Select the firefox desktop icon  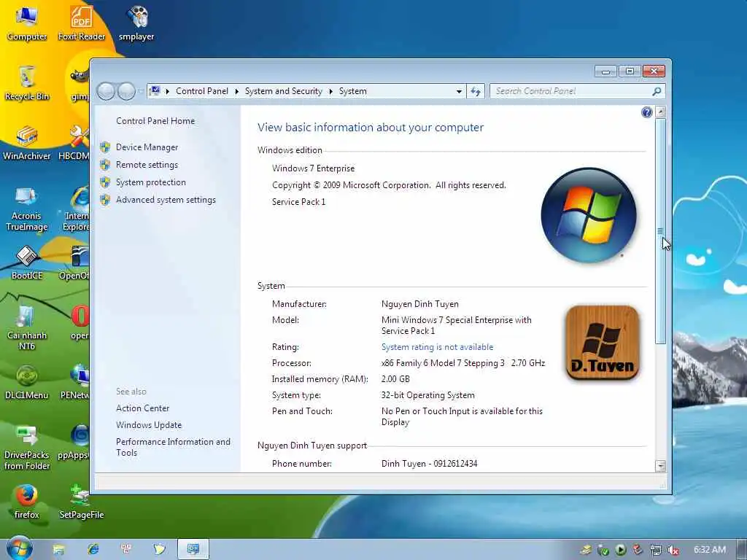point(27,502)
